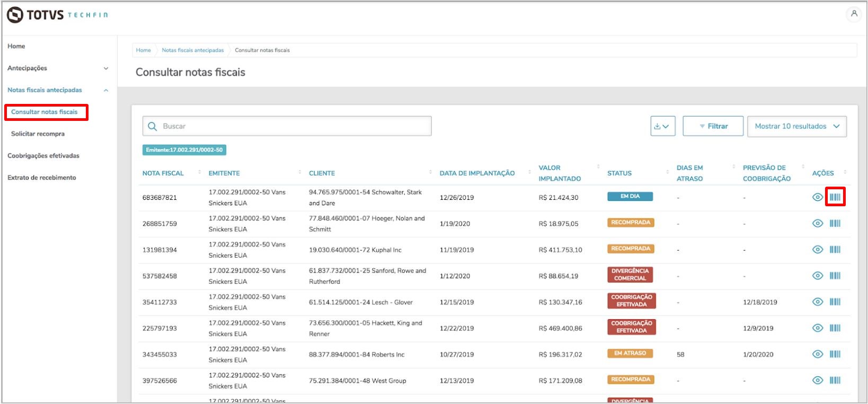868x404 pixels.
Task: View details eye icon for nota 131981394
Action: tap(818, 250)
